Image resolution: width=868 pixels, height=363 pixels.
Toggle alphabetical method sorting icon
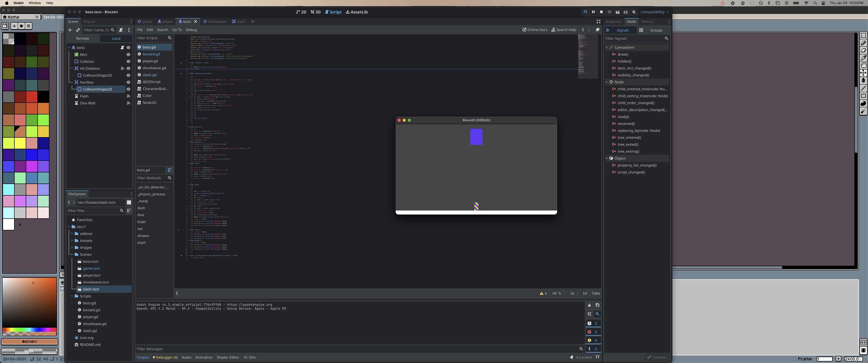(x=170, y=170)
